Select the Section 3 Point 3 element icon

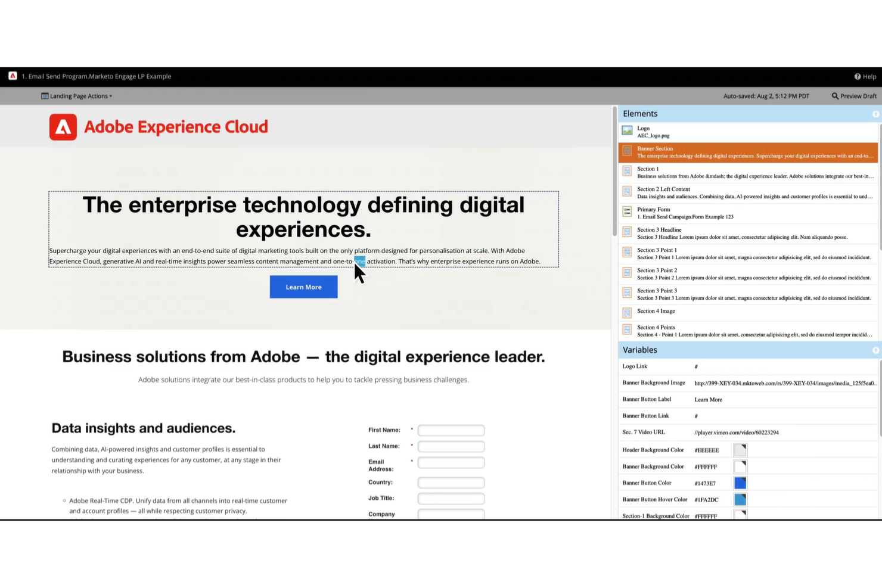627,293
